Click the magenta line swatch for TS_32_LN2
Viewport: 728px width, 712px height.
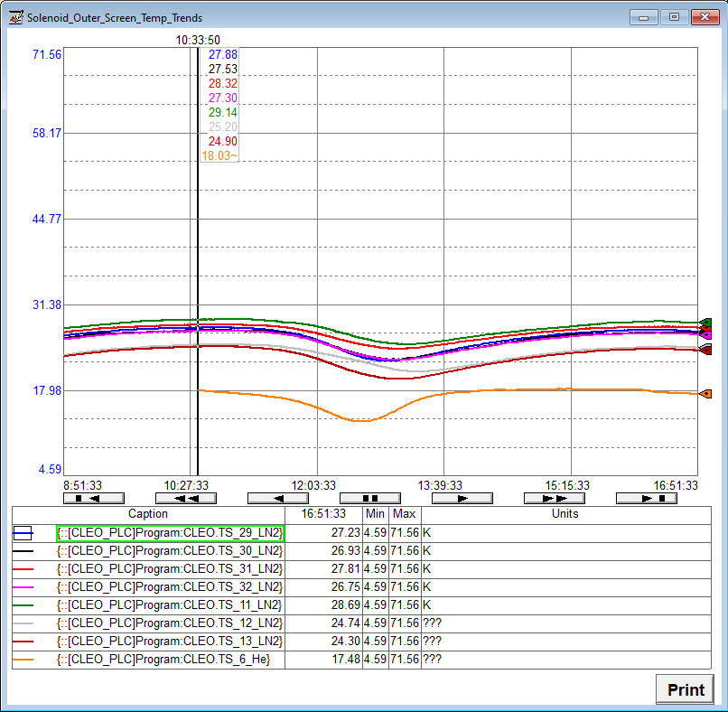click(23, 587)
